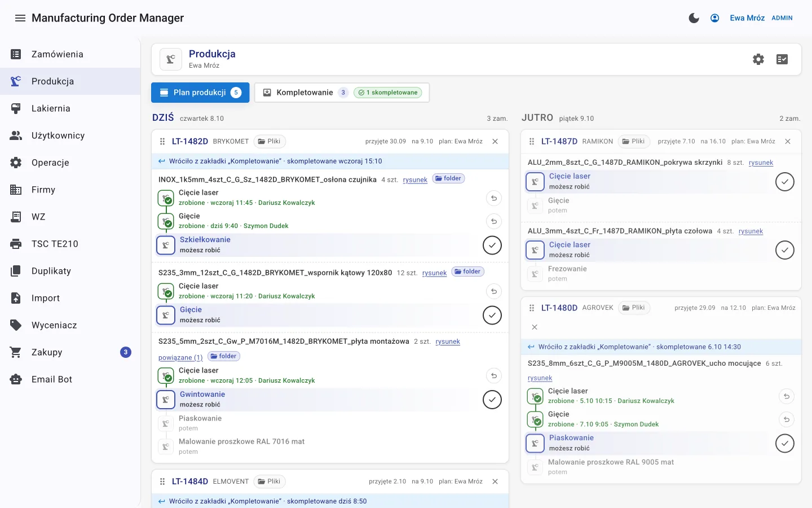Image resolution: width=812 pixels, height=508 pixels.
Task: Open TSC TE210 printer item
Action: point(70,244)
